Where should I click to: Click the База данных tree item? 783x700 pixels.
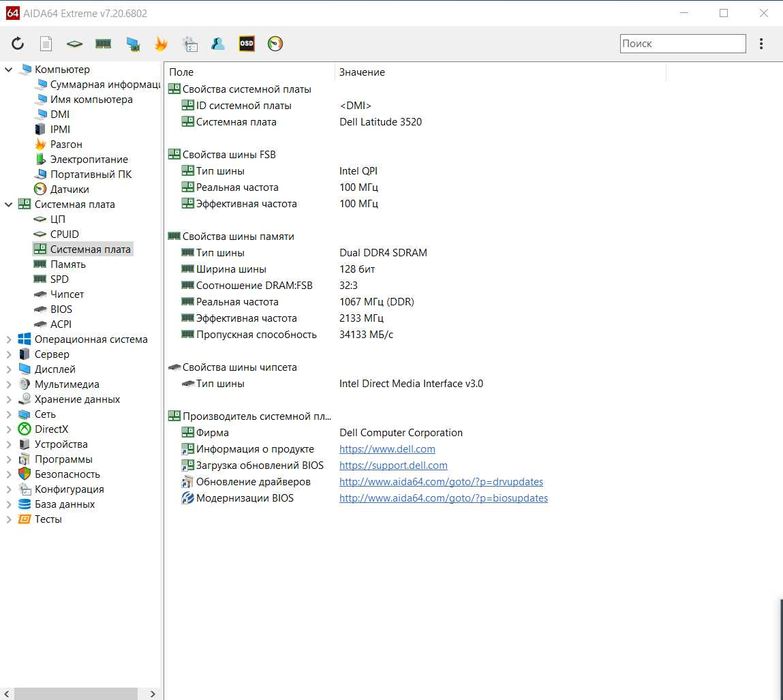tap(56, 504)
